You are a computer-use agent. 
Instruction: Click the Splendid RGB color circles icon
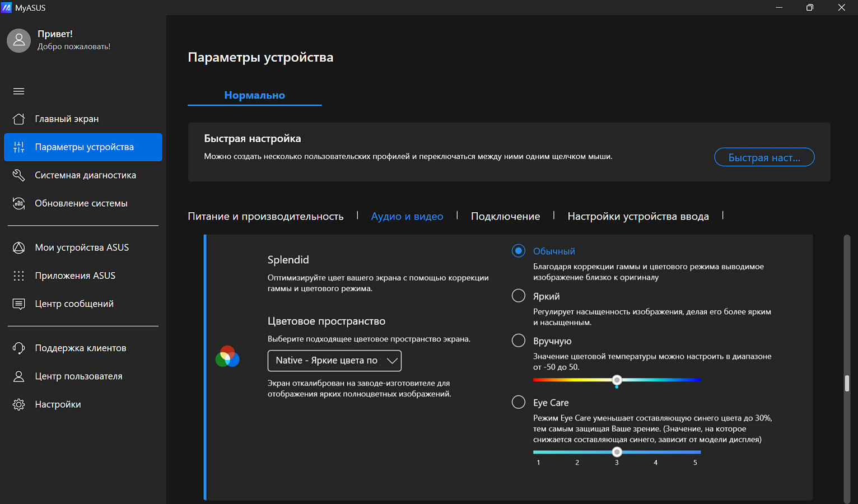click(227, 356)
